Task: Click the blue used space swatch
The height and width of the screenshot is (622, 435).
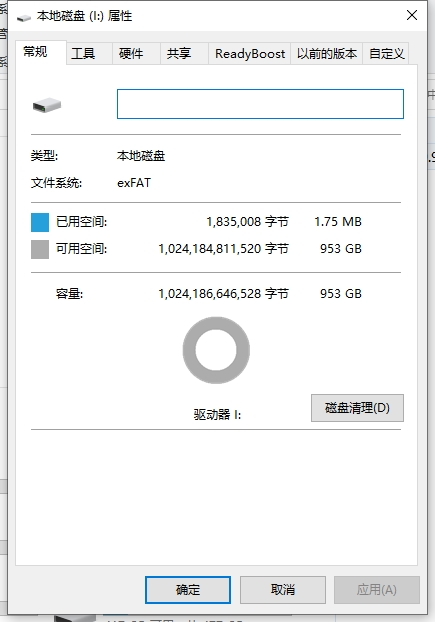Action: pyautogui.click(x=40, y=222)
